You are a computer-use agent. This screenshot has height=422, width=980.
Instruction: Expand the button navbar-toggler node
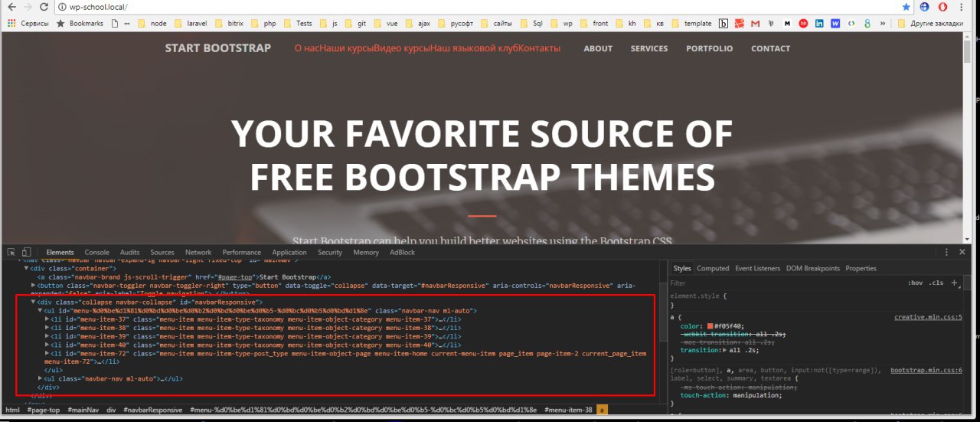point(33,285)
